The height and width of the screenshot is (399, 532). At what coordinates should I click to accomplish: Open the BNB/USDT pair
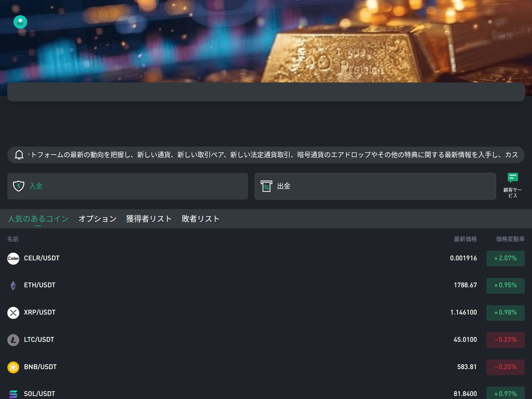[x=40, y=367]
